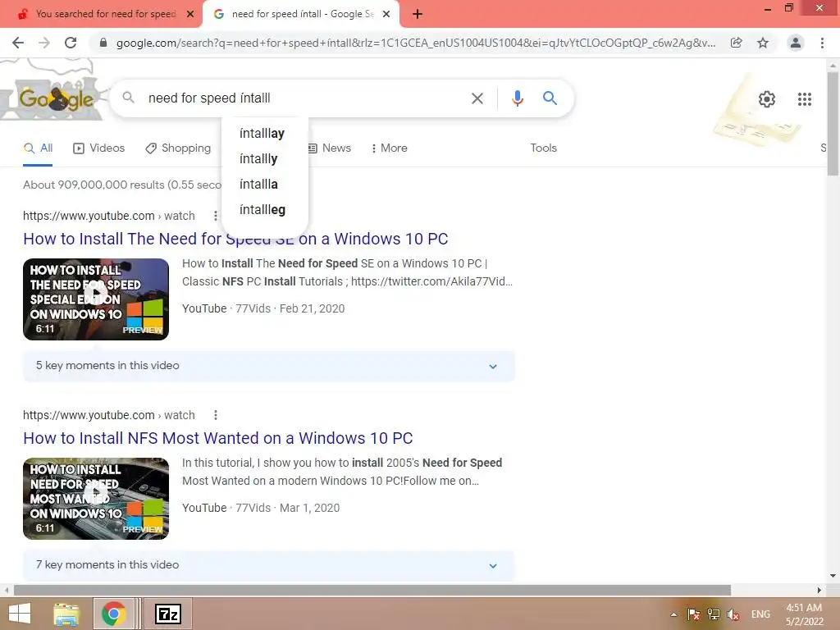Click the Chrome taskbar icon
The image size is (840, 630).
(113, 614)
